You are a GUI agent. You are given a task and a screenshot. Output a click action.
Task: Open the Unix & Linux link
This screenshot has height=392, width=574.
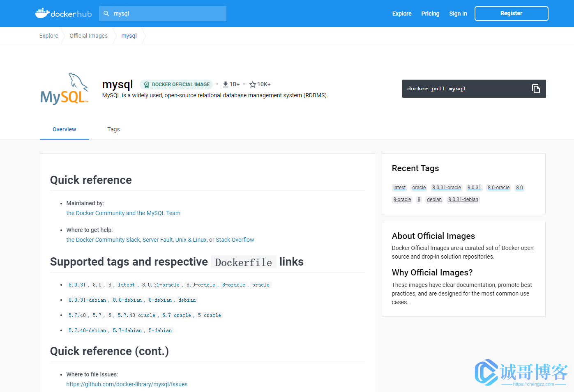click(191, 240)
